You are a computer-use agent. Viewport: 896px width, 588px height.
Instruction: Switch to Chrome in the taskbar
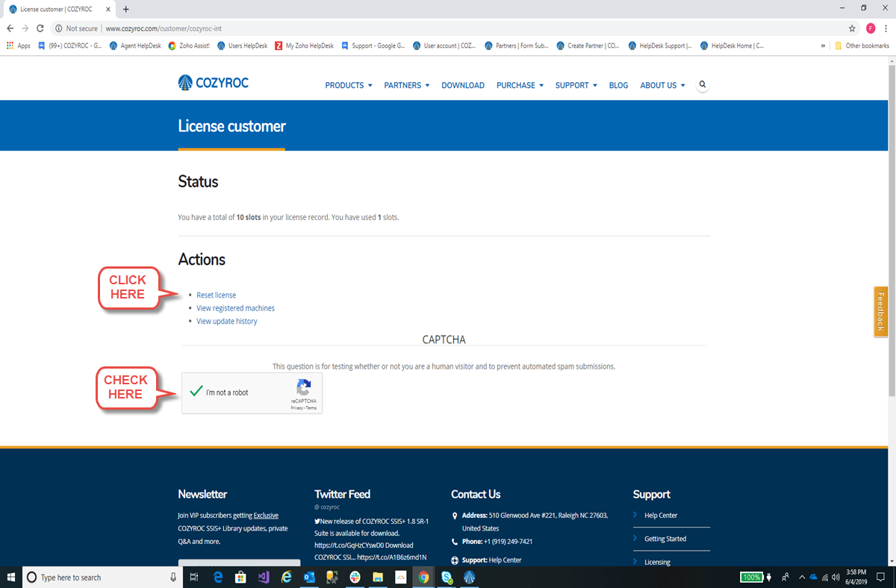coord(423,577)
